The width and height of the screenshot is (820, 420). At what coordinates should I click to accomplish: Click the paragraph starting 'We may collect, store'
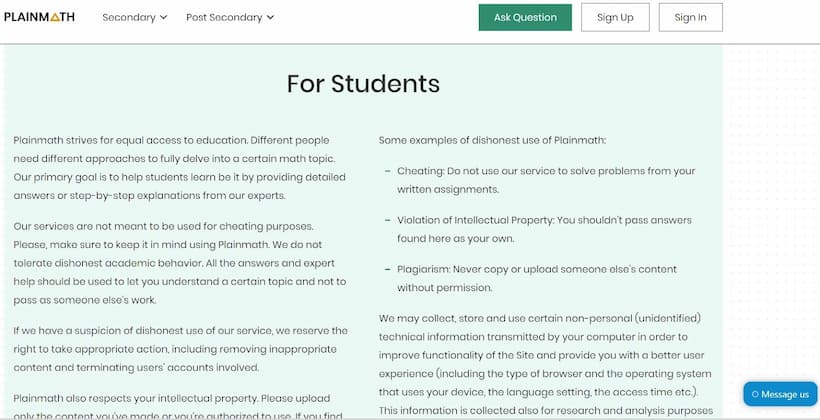point(545,364)
